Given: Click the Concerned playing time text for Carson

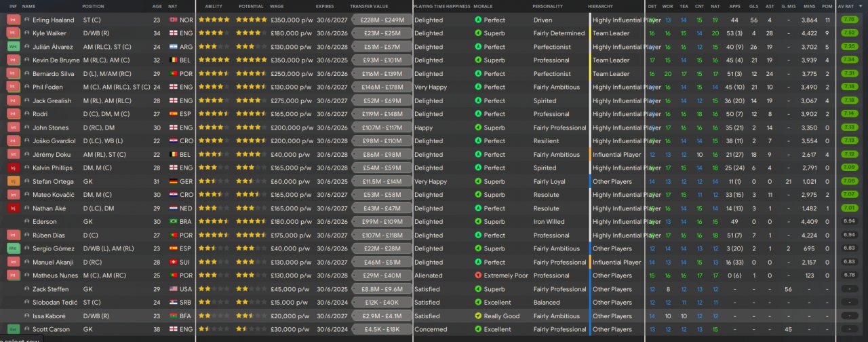Looking at the screenshot, I should [431, 329].
